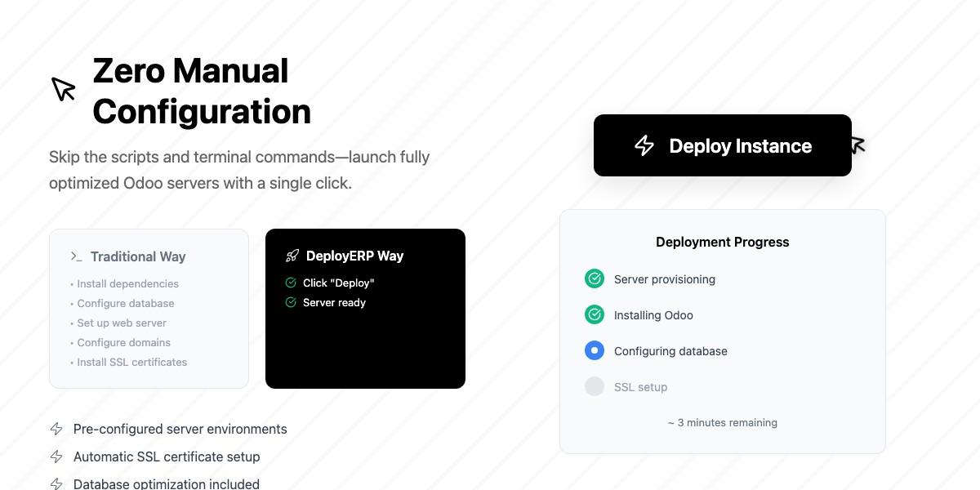Click the check circle icon beside Server ready
Image resolution: width=980 pixels, height=490 pixels.
[x=291, y=302]
